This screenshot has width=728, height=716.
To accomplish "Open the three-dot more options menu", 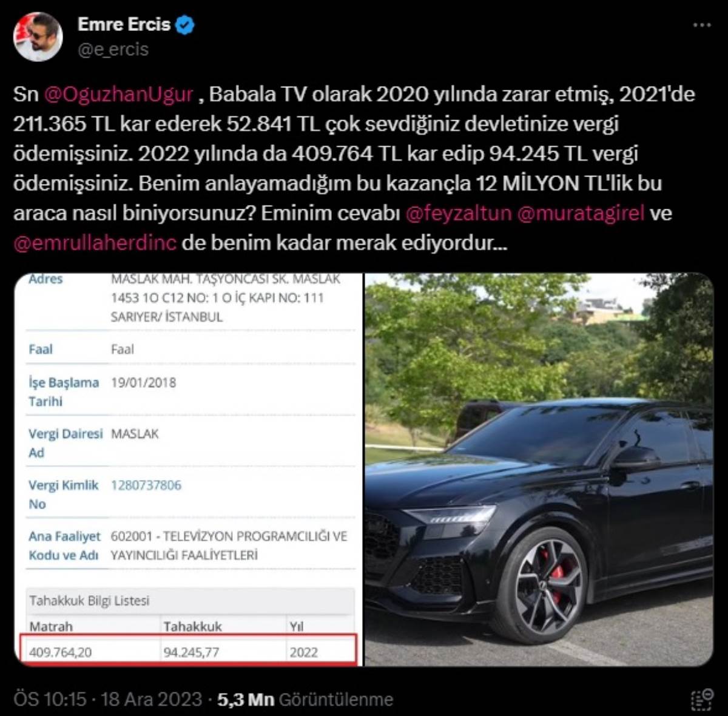I will pyautogui.click(x=702, y=25).
